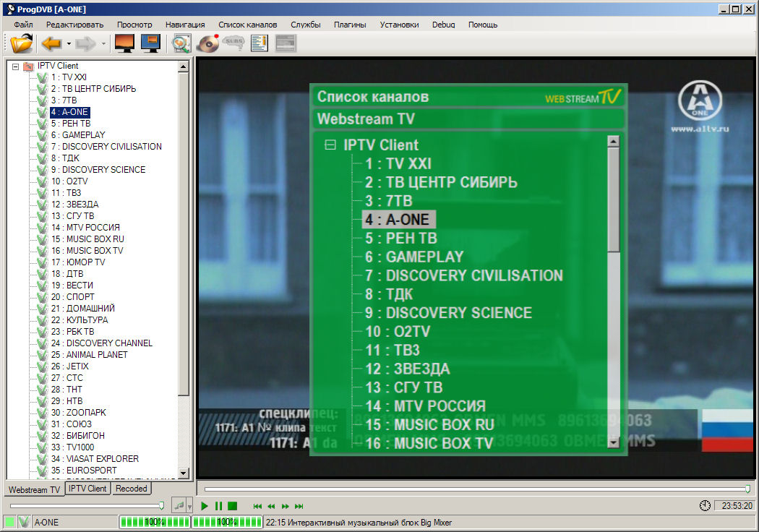This screenshot has height=532, width=759.
Task: Click the audio track music note icon
Action: tap(179, 506)
